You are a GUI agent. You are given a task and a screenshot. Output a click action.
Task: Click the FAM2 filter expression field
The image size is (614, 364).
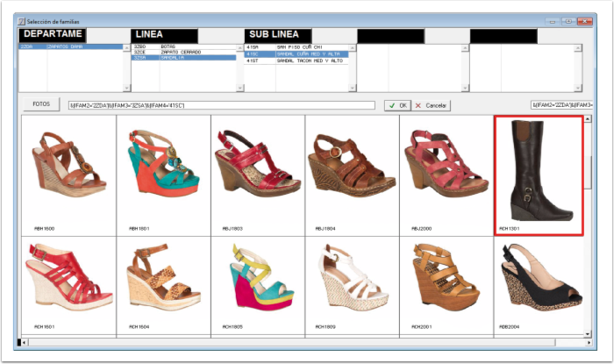tap(221, 105)
